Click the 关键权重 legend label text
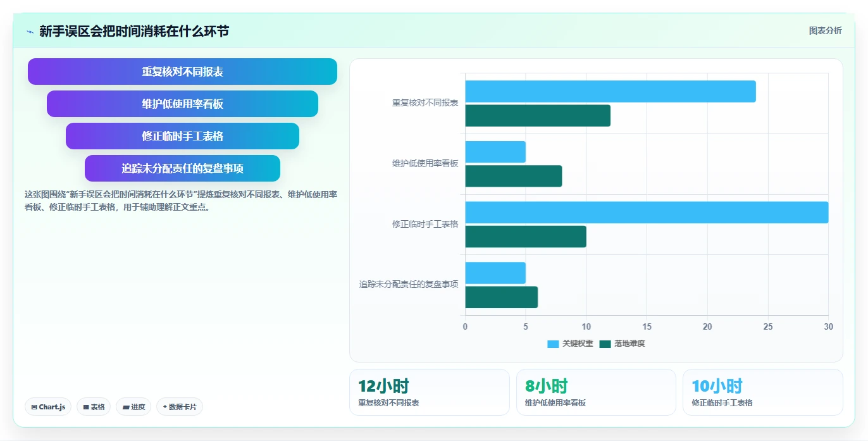 [578, 344]
